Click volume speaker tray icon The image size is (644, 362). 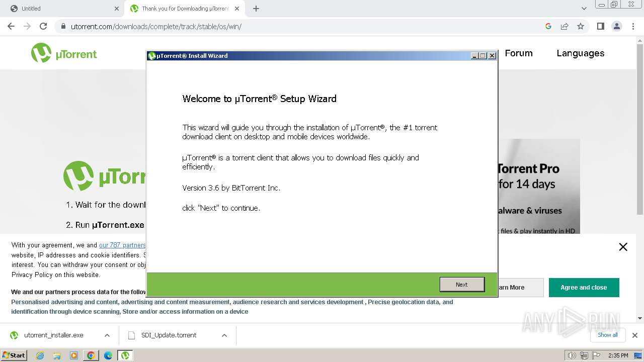click(x=572, y=355)
